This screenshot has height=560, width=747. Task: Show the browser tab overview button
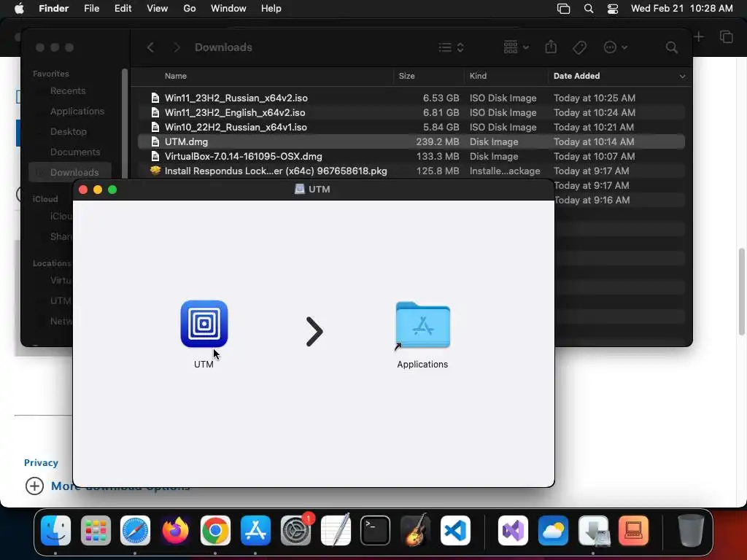pyautogui.click(x=726, y=36)
